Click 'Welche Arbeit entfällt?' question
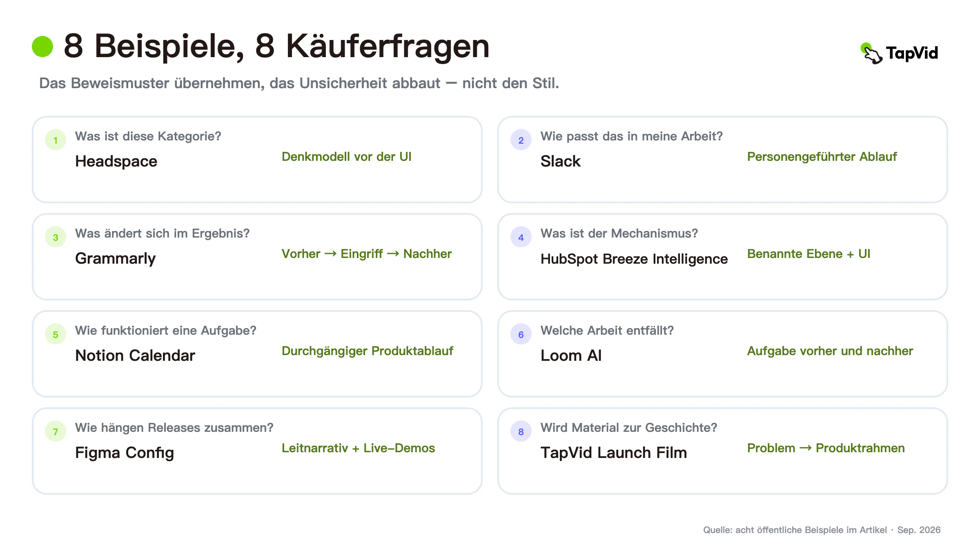This screenshot has width=980, height=551. (607, 331)
